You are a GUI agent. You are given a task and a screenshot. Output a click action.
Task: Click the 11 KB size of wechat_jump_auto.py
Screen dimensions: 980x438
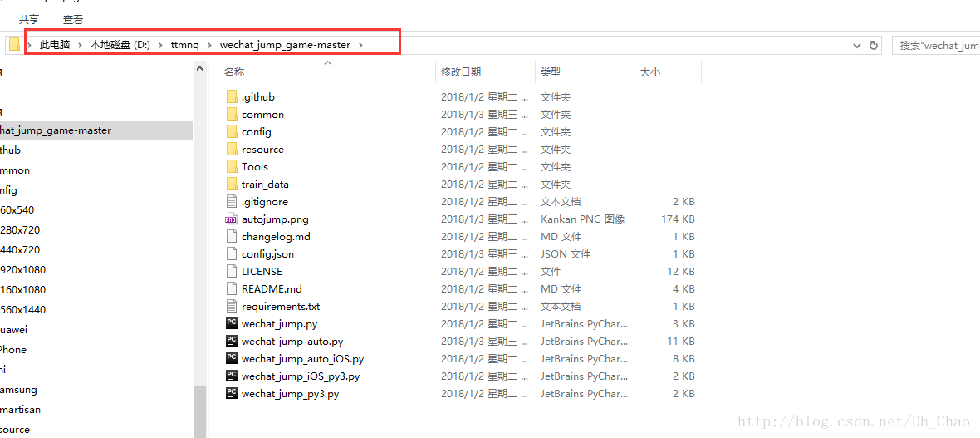tap(681, 342)
